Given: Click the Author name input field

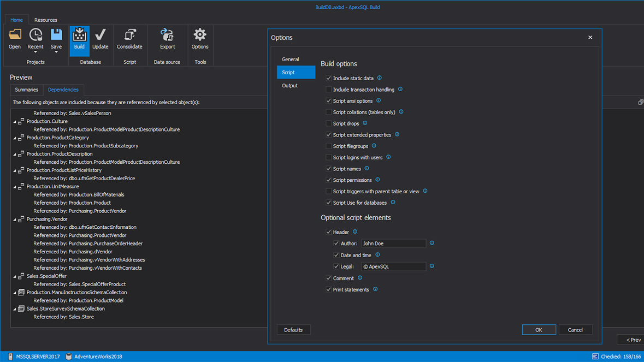Looking at the screenshot, I should click(393, 244).
